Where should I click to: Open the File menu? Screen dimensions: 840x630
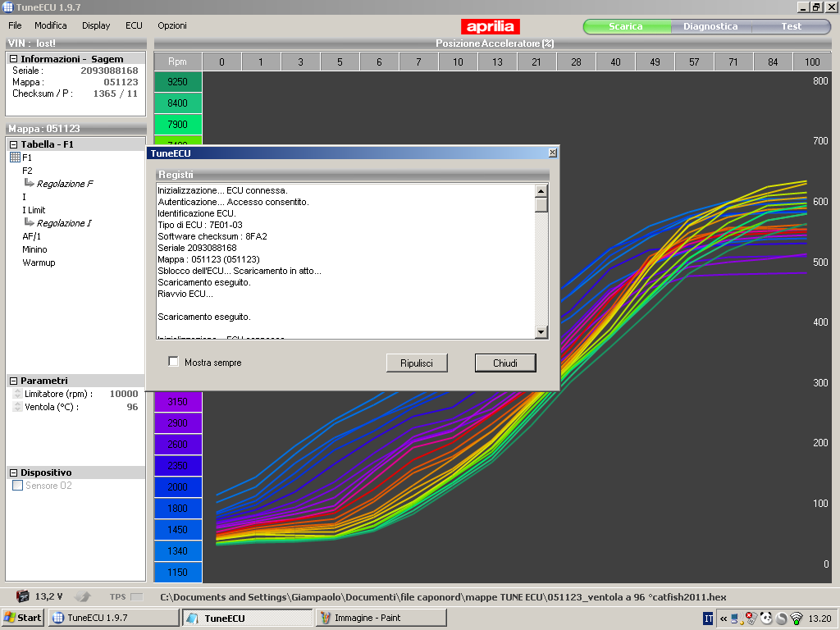15,25
